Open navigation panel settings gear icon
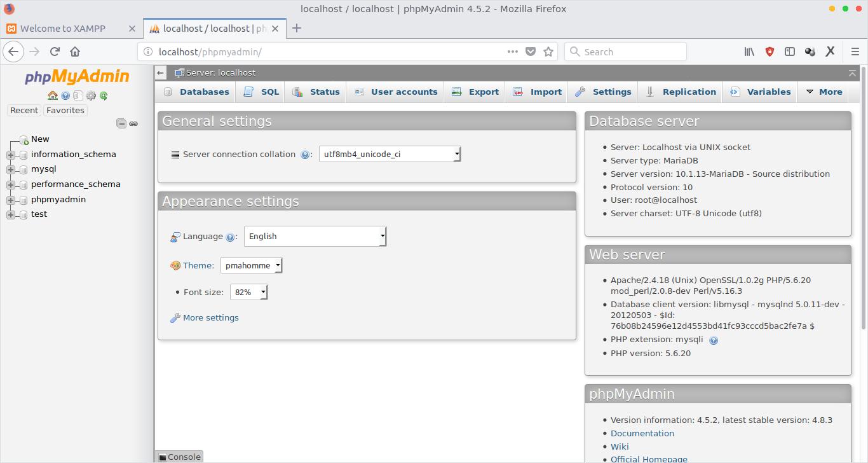Screen dimensions: 868x463 click(x=91, y=95)
